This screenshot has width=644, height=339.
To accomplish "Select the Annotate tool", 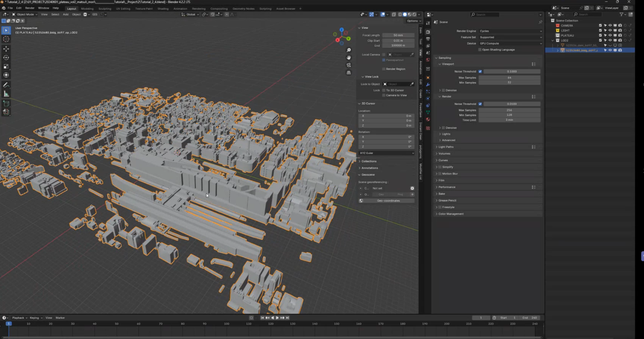I will [x=6, y=85].
